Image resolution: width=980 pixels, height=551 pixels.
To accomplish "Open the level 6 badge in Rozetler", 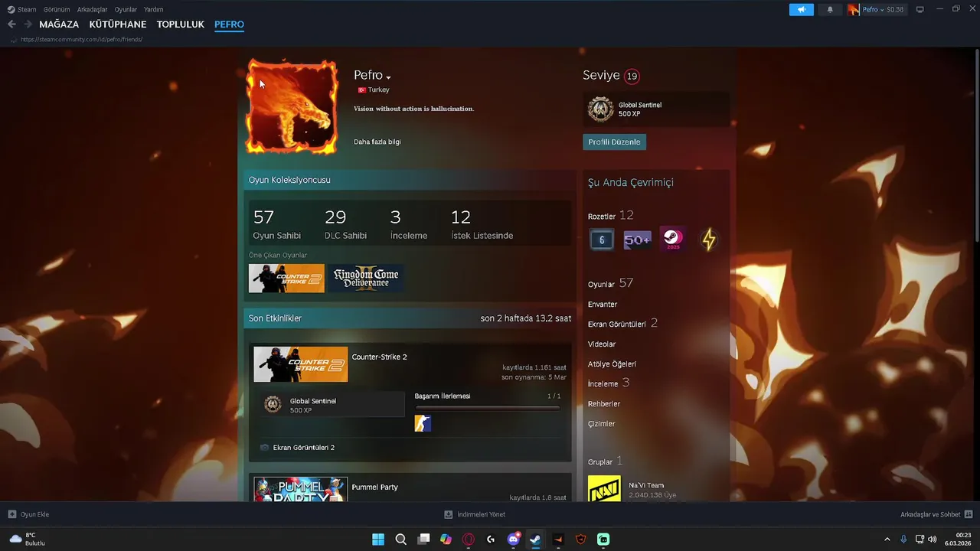I will pyautogui.click(x=602, y=240).
